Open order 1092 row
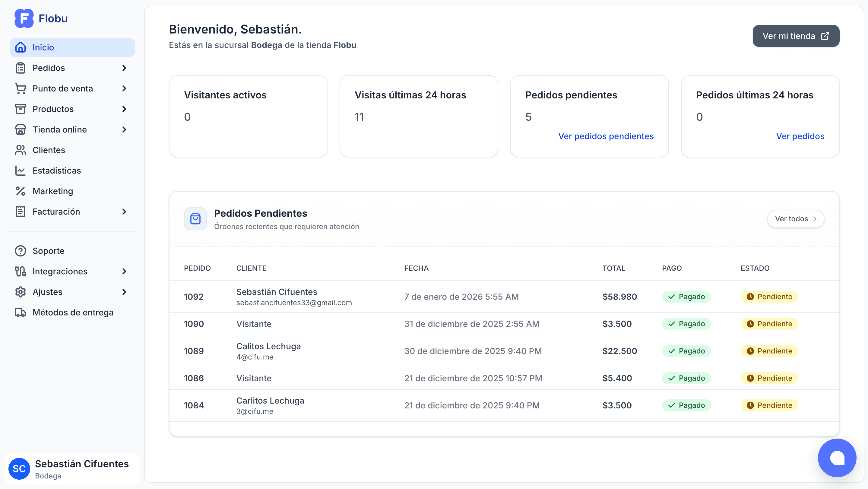 pos(194,297)
